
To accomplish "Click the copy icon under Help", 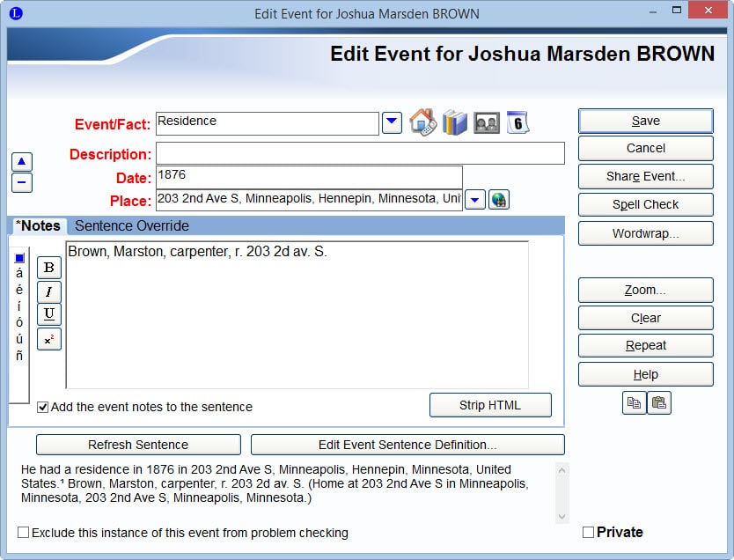I will [634, 402].
